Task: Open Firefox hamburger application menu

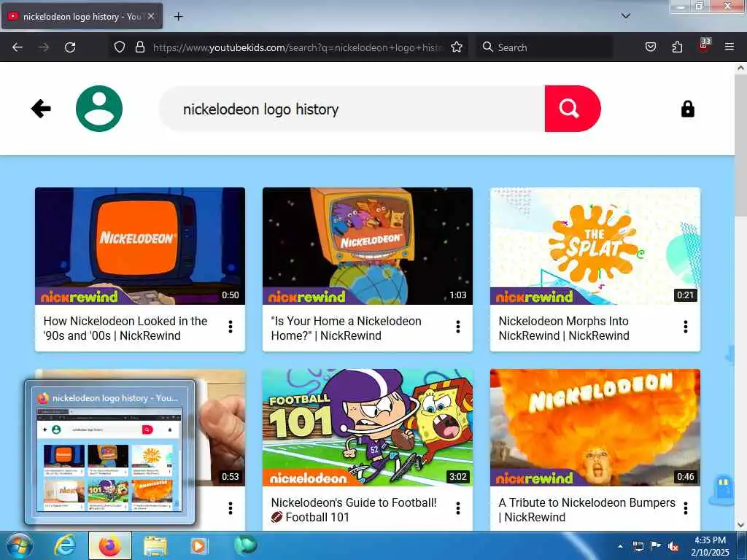Action: click(729, 47)
